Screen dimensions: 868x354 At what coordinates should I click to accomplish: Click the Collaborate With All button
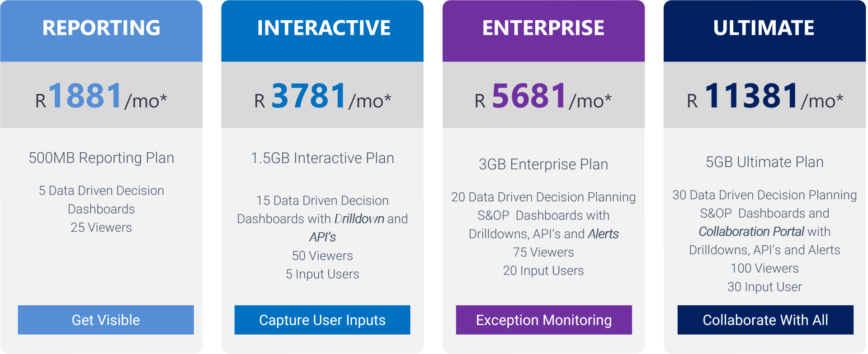[x=765, y=320]
